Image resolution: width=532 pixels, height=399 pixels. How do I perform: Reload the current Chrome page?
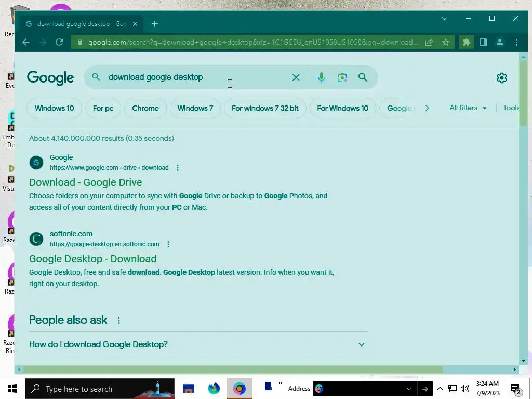pos(59,42)
